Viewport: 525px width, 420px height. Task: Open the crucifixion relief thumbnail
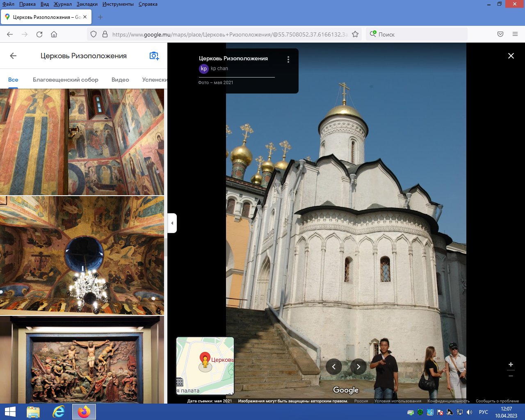click(82, 360)
